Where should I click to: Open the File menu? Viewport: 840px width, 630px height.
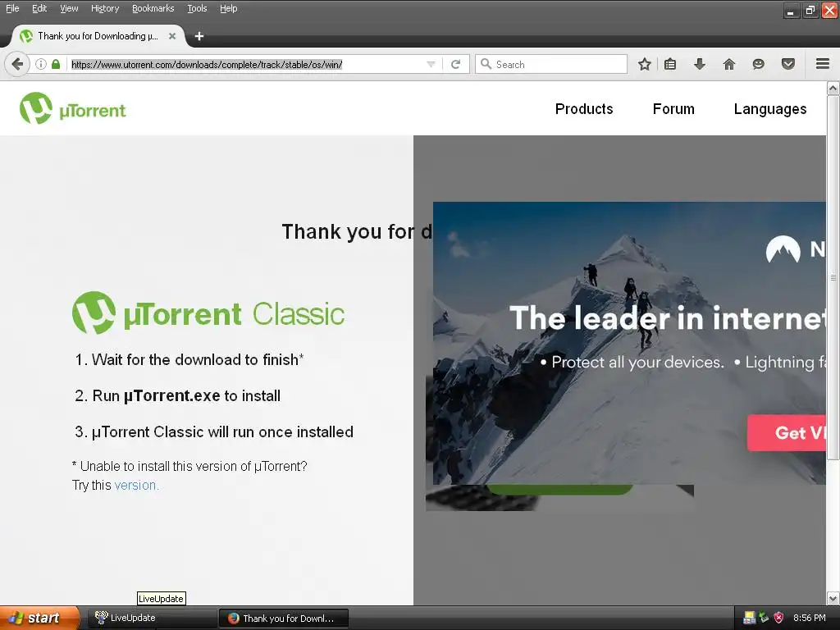click(12, 8)
